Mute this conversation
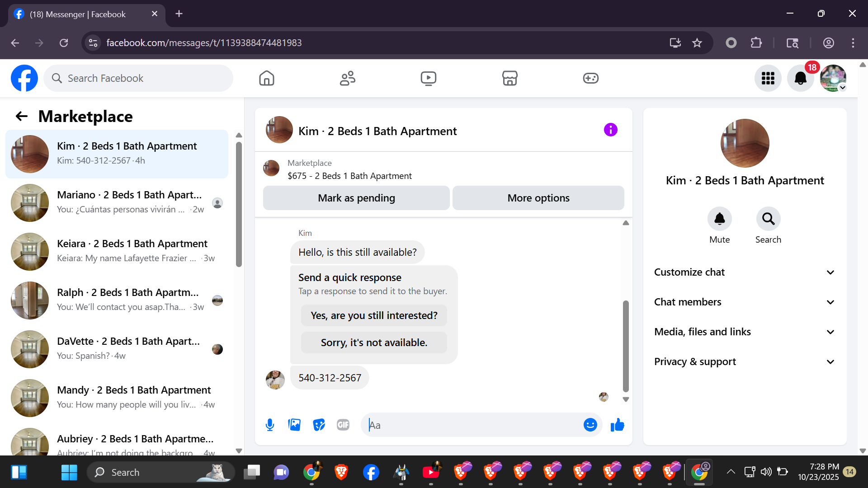868x488 pixels. (719, 219)
